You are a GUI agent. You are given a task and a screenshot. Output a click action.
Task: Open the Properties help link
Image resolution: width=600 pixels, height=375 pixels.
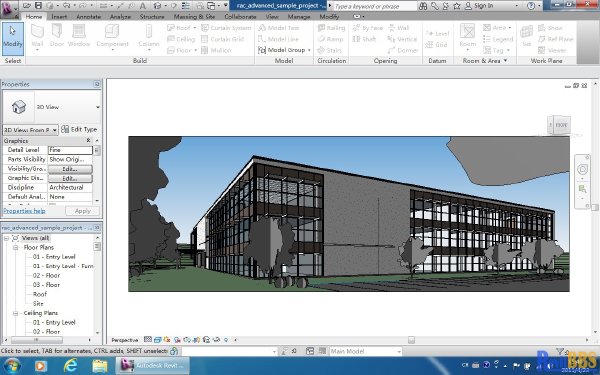coord(24,211)
